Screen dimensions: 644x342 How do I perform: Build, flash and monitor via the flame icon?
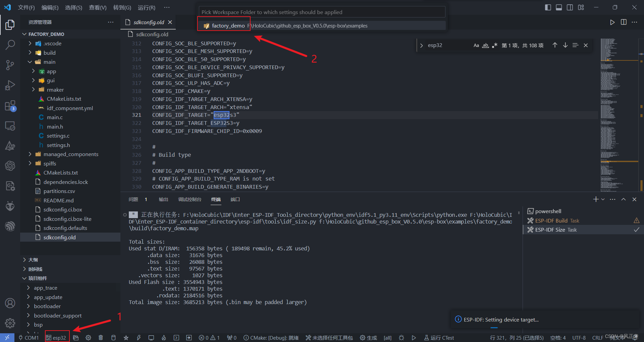pos(164,338)
